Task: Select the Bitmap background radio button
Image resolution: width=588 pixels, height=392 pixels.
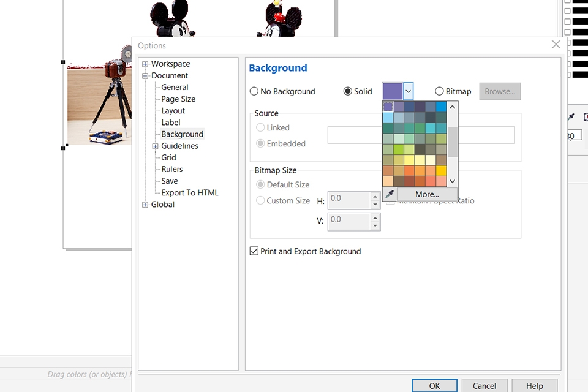Action: click(x=439, y=91)
